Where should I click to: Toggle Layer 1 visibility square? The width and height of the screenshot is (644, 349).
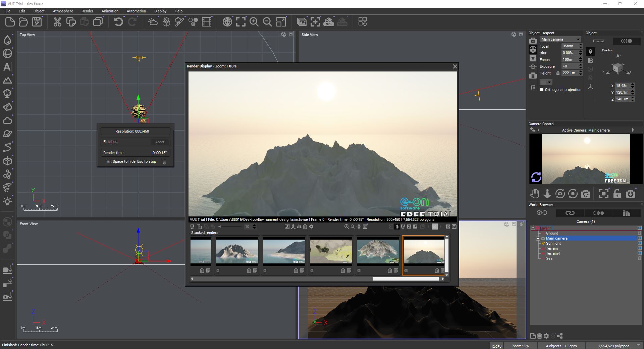(x=639, y=228)
